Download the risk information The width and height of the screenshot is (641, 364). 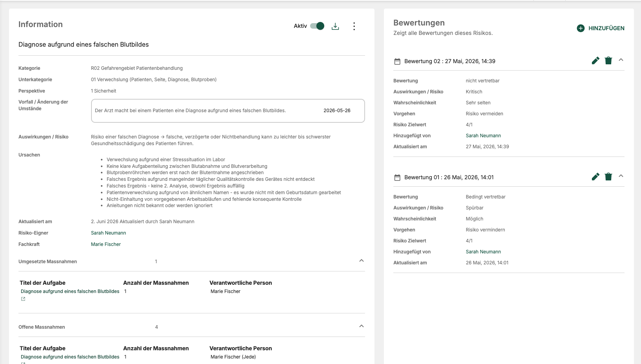[335, 26]
